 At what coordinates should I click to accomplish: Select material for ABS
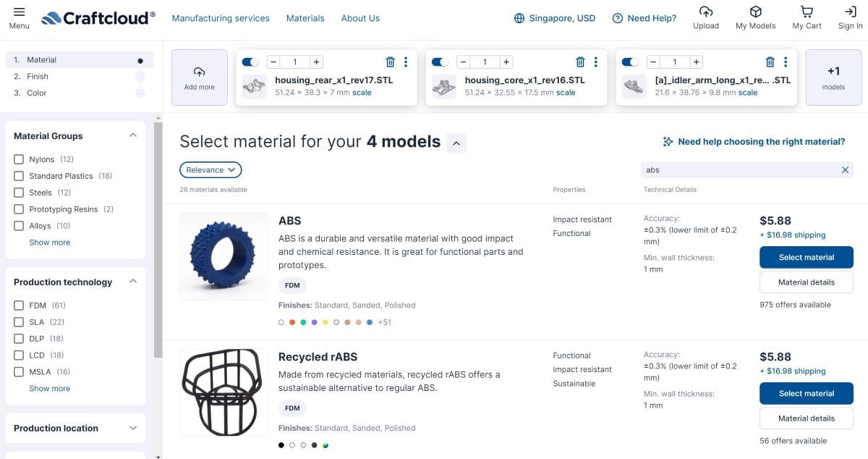pos(807,257)
